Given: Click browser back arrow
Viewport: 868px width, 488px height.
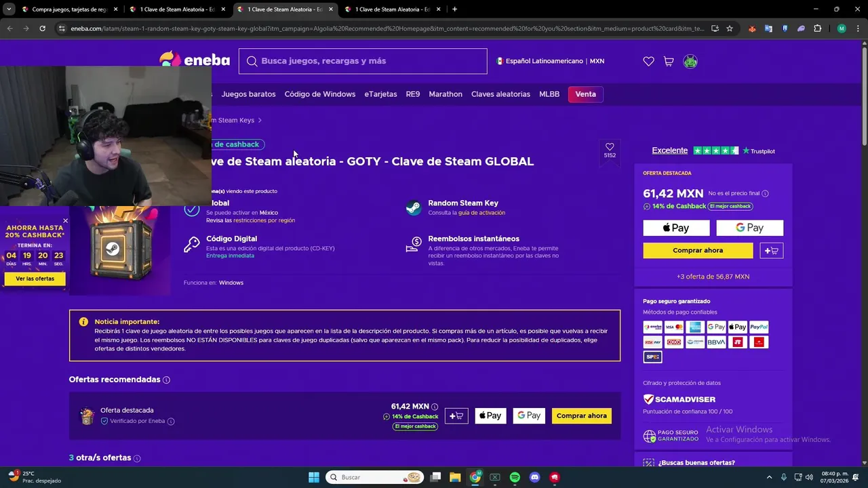Looking at the screenshot, I should 9,28.
